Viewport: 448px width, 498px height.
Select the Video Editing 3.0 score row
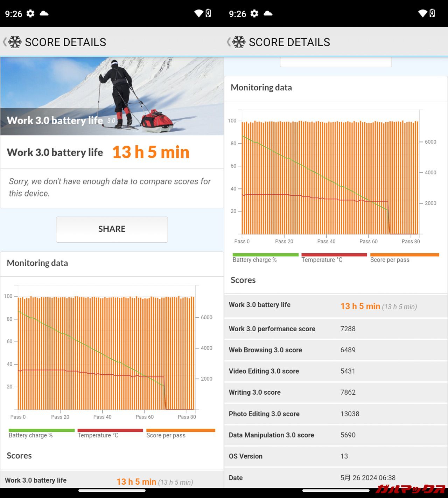[336, 371]
